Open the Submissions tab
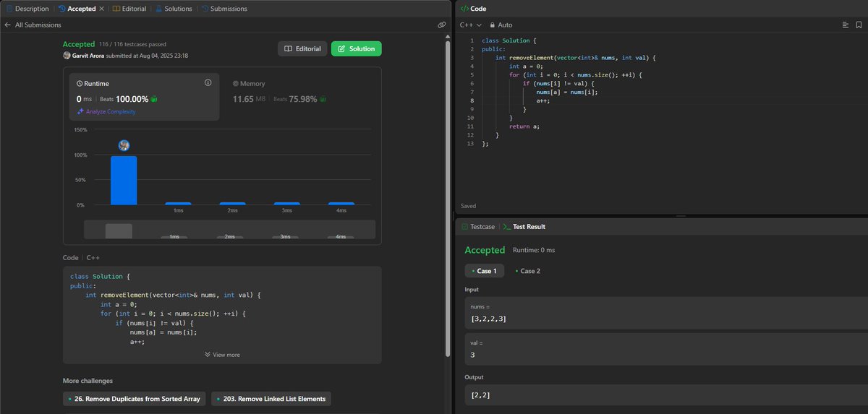The height and width of the screenshot is (414, 868). tap(224, 9)
